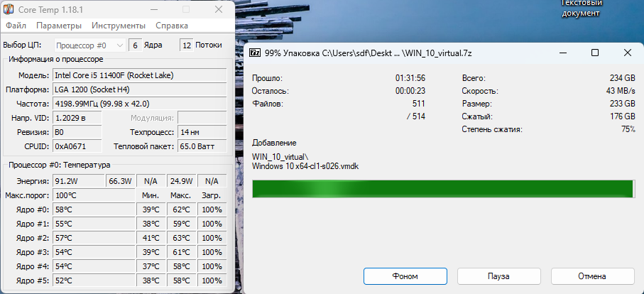The width and height of the screenshot is (644, 294).
Task: Click the energy value 66.3W
Action: coord(120,181)
